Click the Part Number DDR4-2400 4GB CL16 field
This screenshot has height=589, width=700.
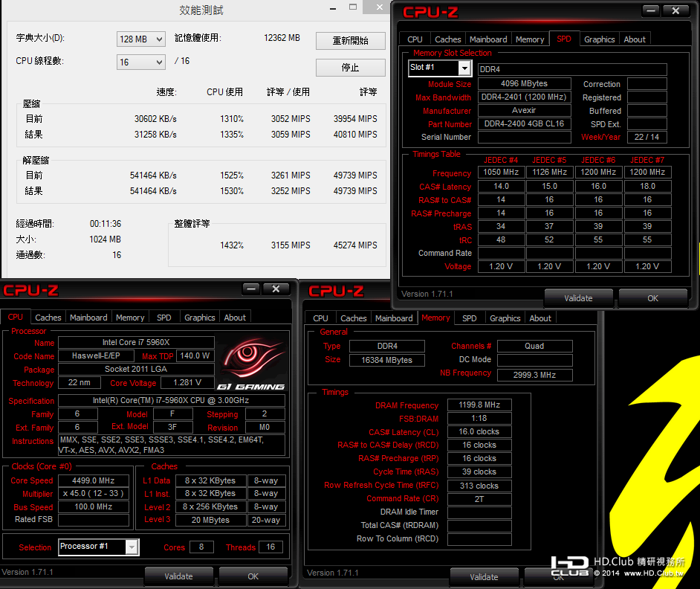[525, 123]
